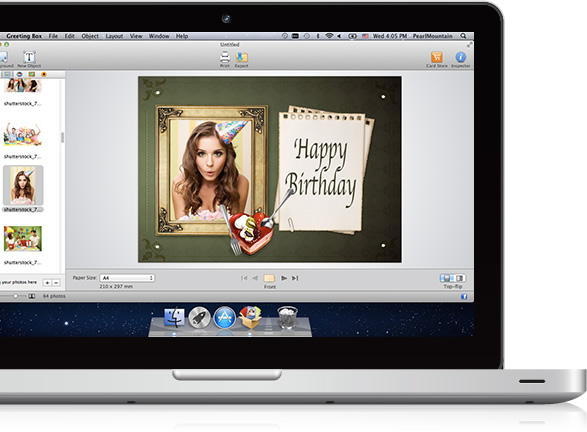Click the sidebar vertical scrollbar handle

click(62, 137)
